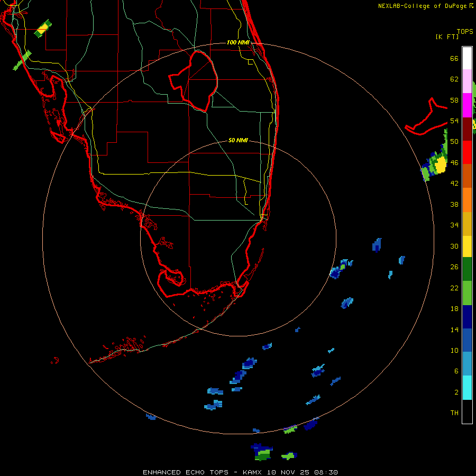Click the light green 22 kft legend swatch

(x=467, y=293)
